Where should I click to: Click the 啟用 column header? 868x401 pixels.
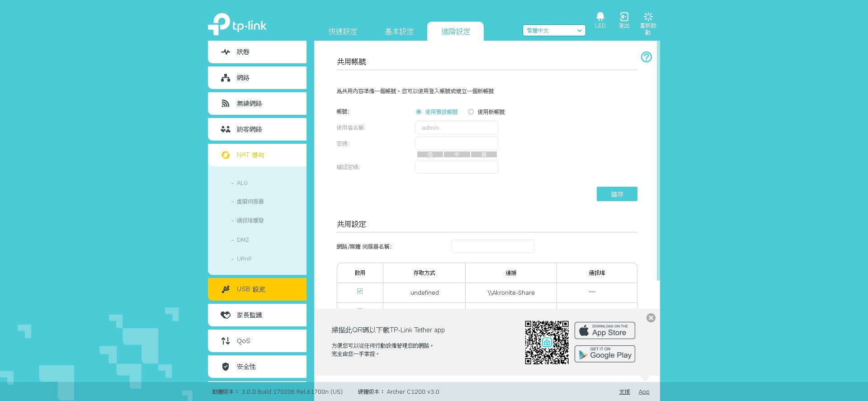(x=360, y=273)
